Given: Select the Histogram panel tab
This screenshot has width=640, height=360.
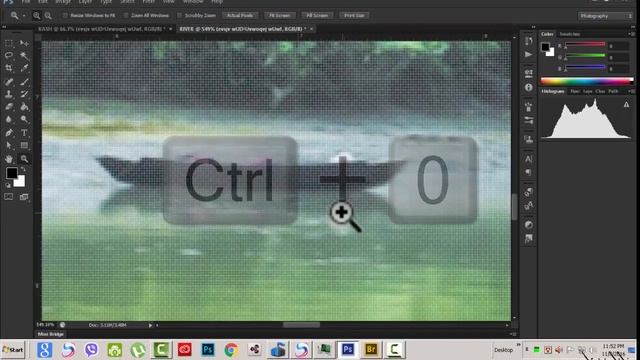Looking at the screenshot, I should pyautogui.click(x=553, y=91).
